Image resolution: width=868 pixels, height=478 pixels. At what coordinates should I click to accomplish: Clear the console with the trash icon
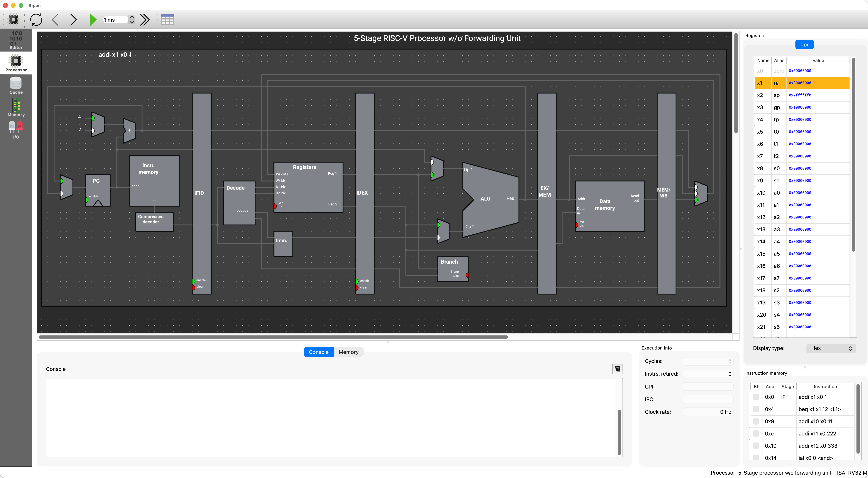(617, 369)
